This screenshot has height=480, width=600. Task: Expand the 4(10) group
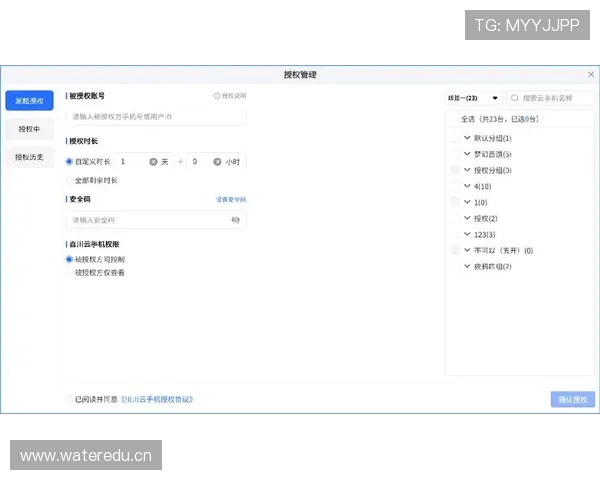tap(467, 186)
